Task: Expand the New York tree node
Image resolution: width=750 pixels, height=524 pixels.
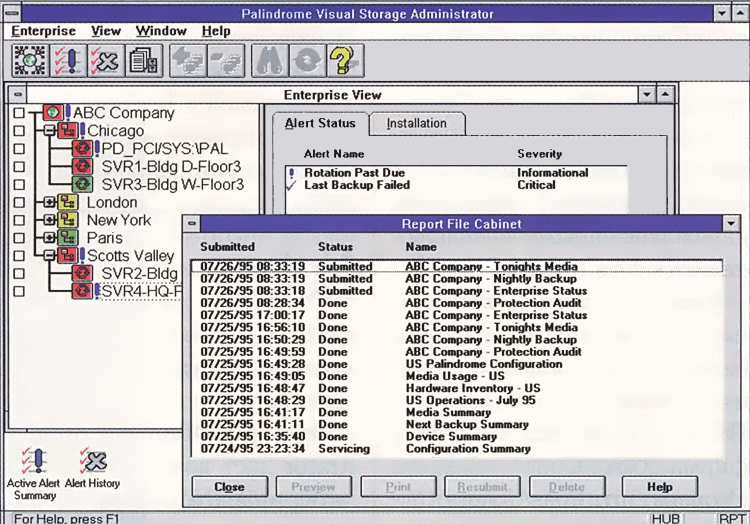Action: (x=49, y=219)
